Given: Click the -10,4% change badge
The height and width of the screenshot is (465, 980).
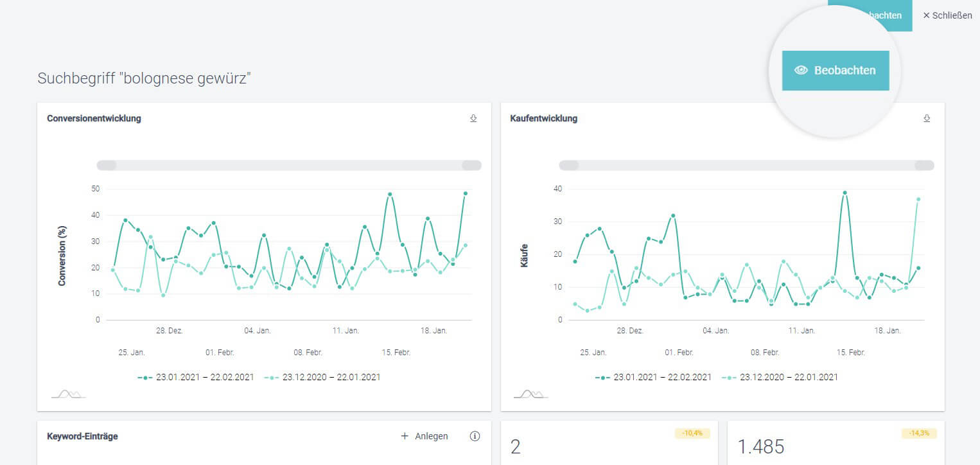Looking at the screenshot, I should (x=690, y=433).
